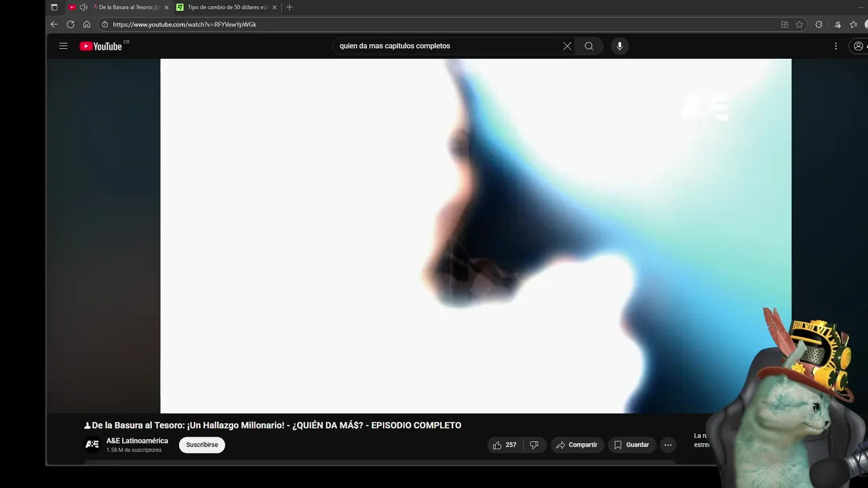Screen dimensions: 868x488
Task: View site information lock icon
Action: click(104, 24)
